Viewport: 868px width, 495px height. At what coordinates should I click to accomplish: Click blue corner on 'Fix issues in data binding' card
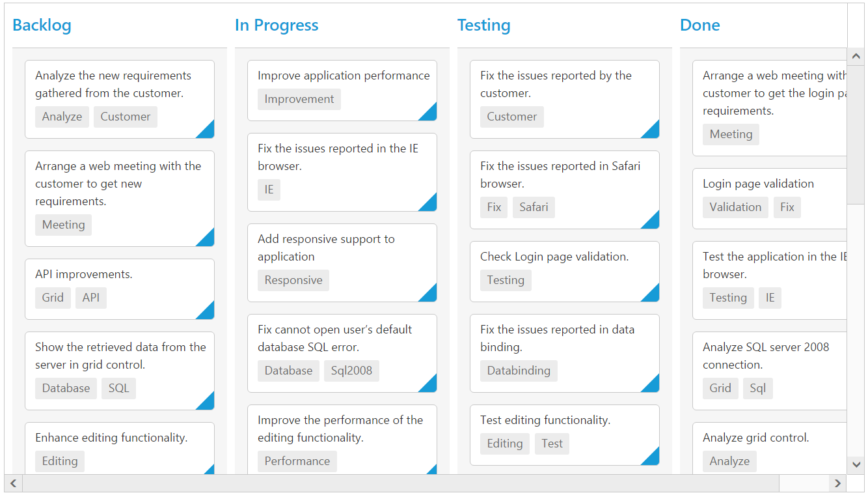point(653,386)
